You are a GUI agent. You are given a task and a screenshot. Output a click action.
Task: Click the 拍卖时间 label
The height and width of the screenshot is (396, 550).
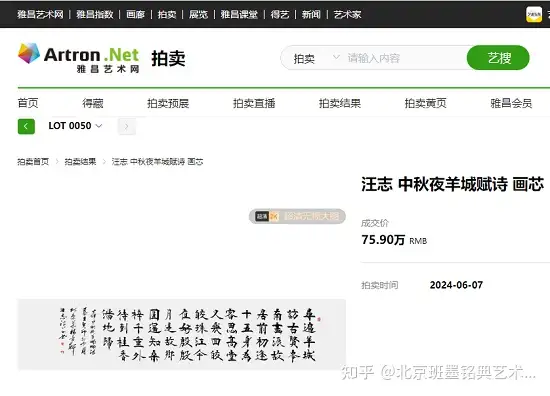(x=380, y=285)
